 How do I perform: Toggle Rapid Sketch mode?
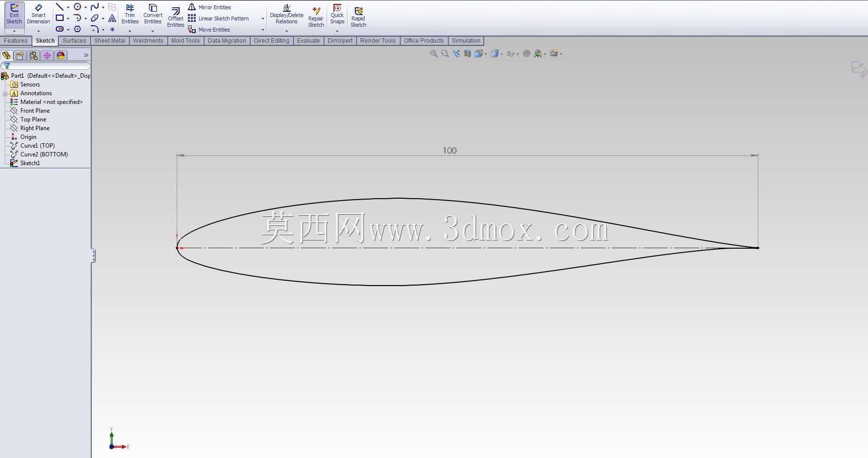pos(358,17)
